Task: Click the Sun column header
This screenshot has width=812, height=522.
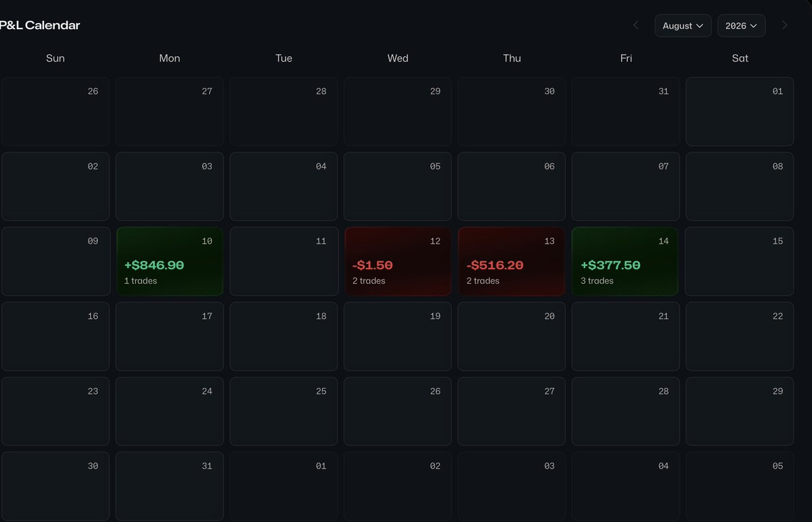Action: click(x=55, y=58)
